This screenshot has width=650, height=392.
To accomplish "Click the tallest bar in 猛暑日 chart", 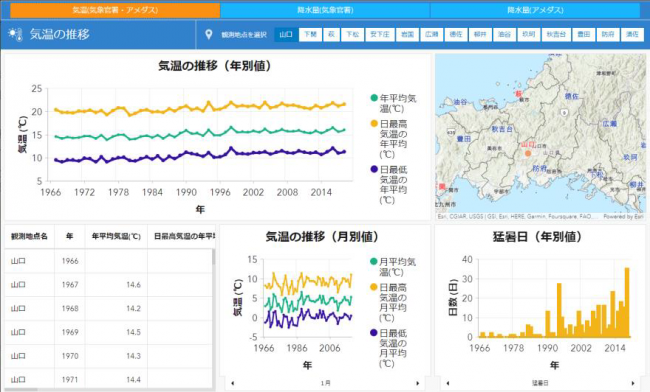I will coord(627,302).
